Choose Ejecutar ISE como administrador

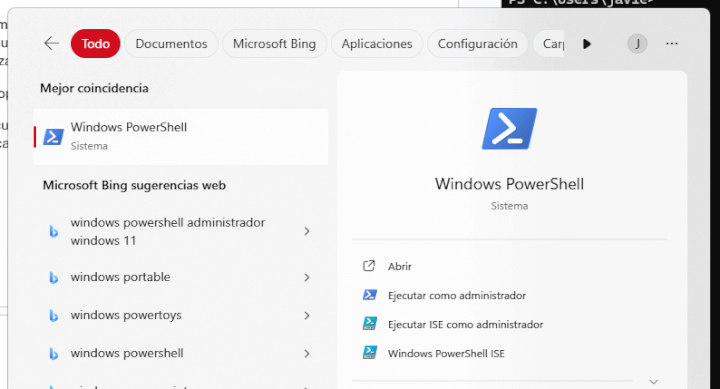pyautogui.click(x=466, y=324)
